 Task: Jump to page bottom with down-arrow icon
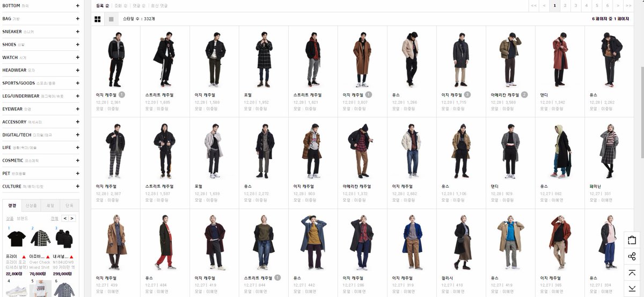tap(632, 288)
